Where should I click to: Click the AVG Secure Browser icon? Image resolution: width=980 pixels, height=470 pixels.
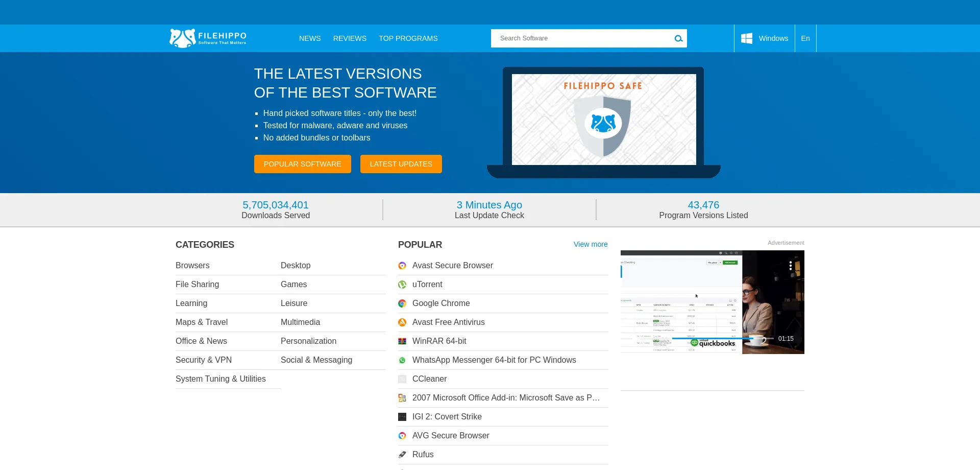click(x=402, y=436)
